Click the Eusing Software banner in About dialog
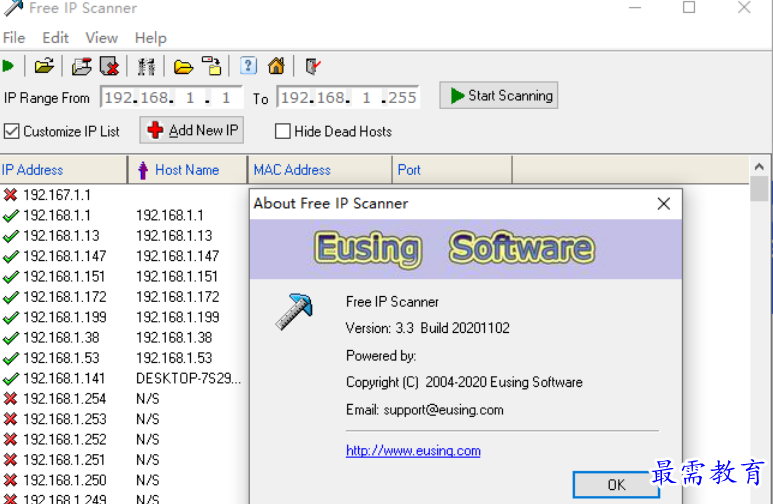Image resolution: width=773 pixels, height=504 pixels. click(x=466, y=249)
